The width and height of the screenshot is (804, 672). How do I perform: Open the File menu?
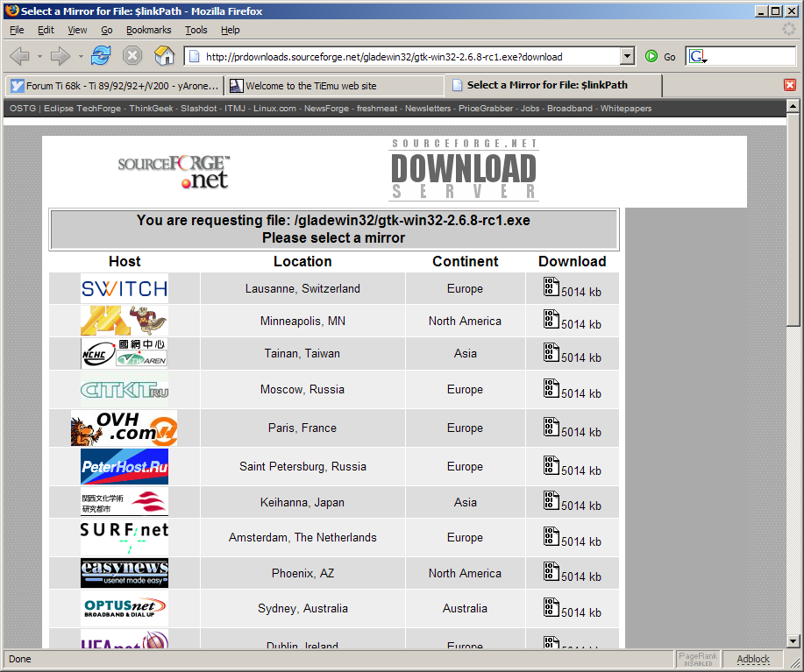pos(17,30)
